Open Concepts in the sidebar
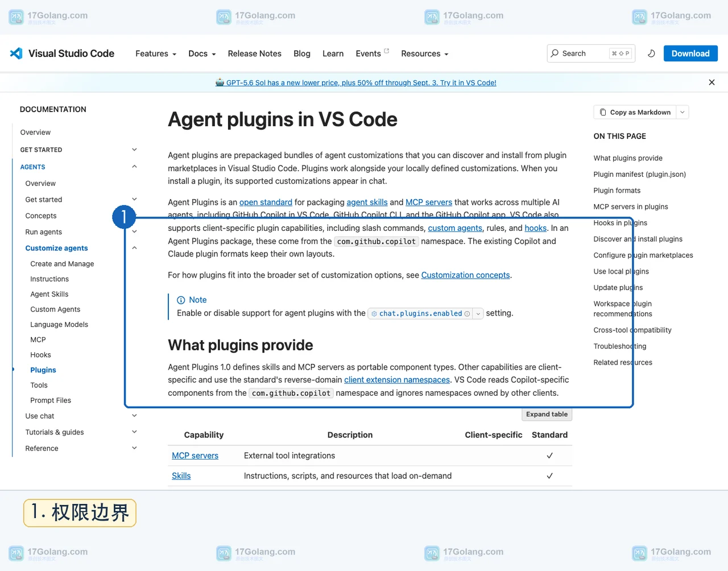 [x=41, y=216]
